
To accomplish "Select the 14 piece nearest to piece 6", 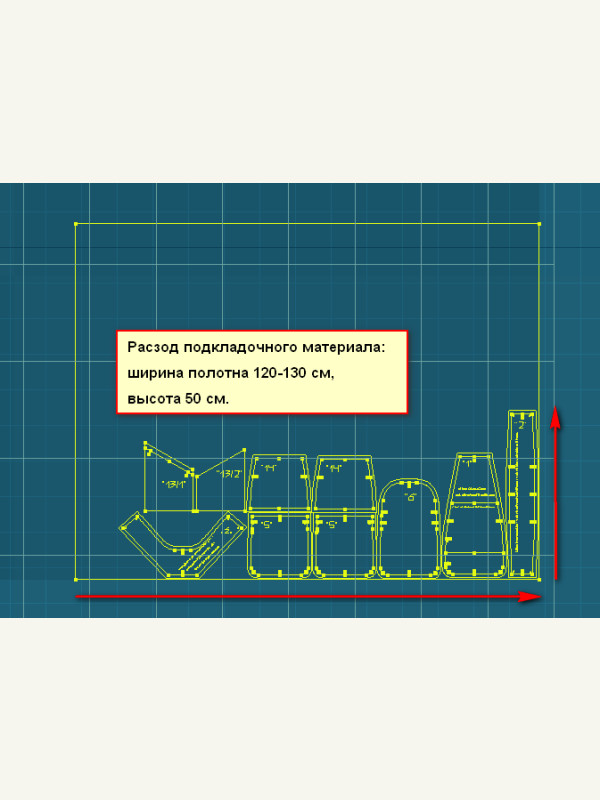I will [x=343, y=483].
